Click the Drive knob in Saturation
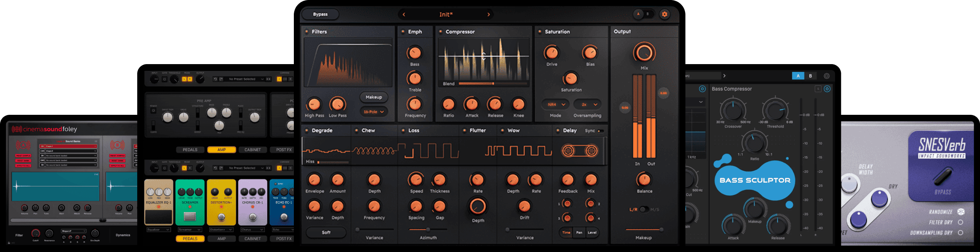This screenshot has height=252, width=980. tap(552, 53)
